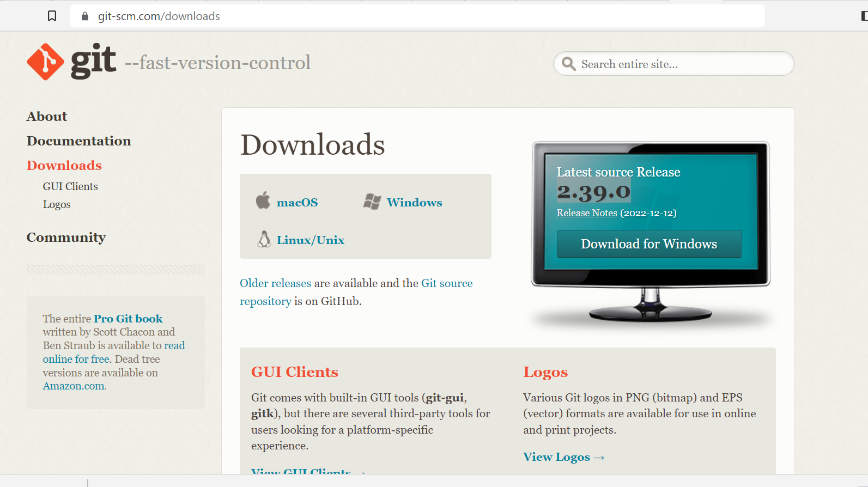Open the Windows download link
The height and width of the screenshot is (487, 868).
(414, 203)
